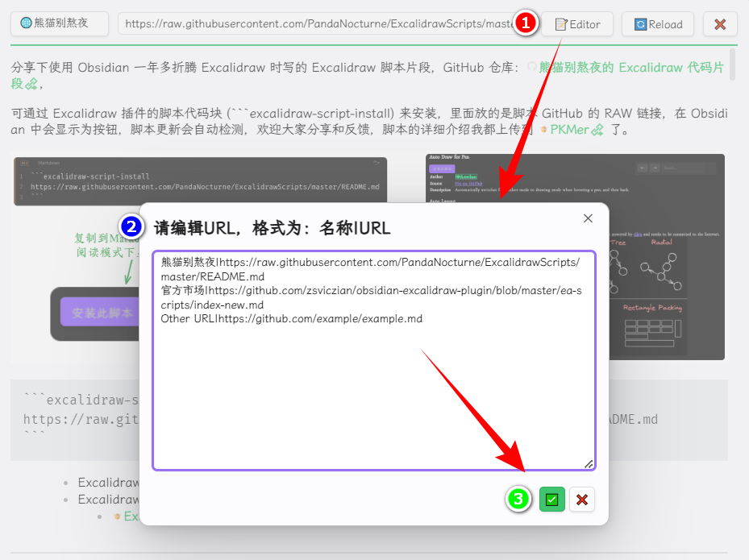Click the excalidraw-script-install code screenshot
Viewport: 749px width, 560px height.
pos(200,181)
